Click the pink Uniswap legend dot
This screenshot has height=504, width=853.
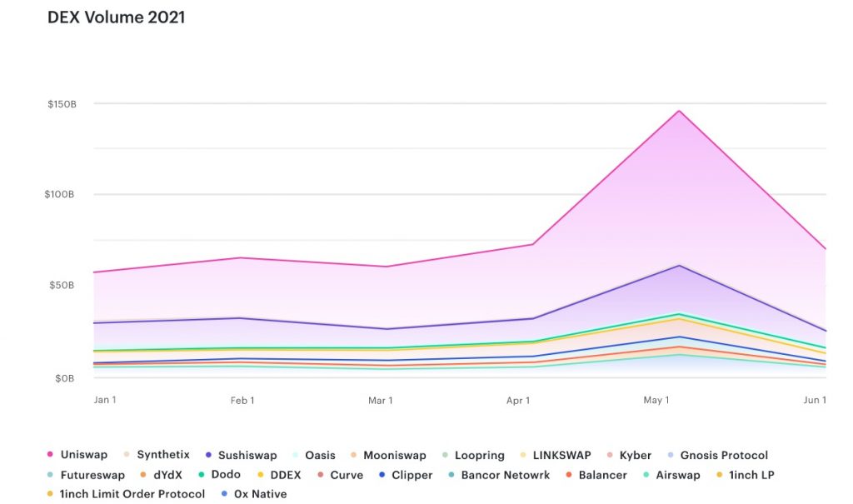[50, 455]
